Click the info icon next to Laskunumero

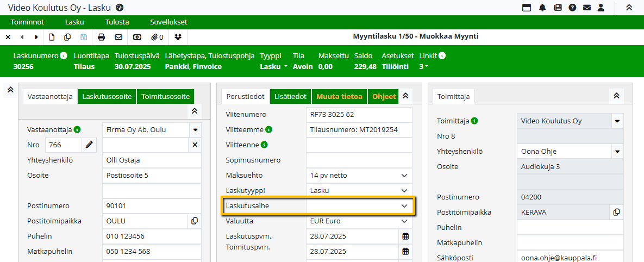coord(64,55)
